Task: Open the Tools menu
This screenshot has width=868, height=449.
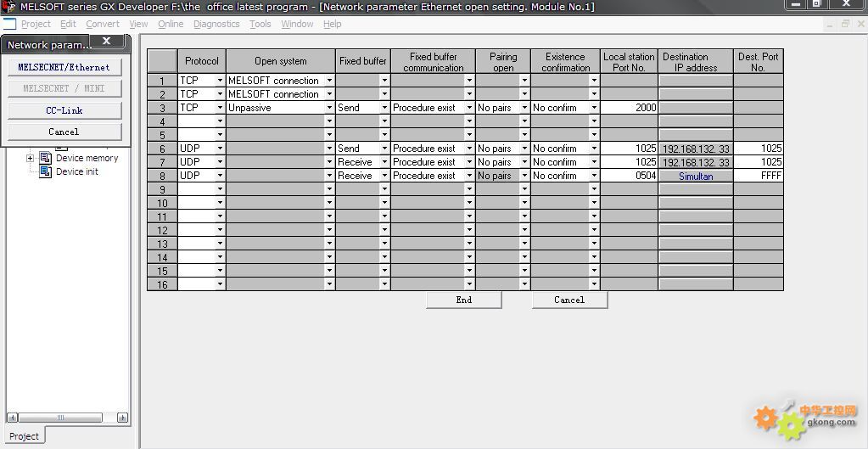Action: click(x=260, y=24)
